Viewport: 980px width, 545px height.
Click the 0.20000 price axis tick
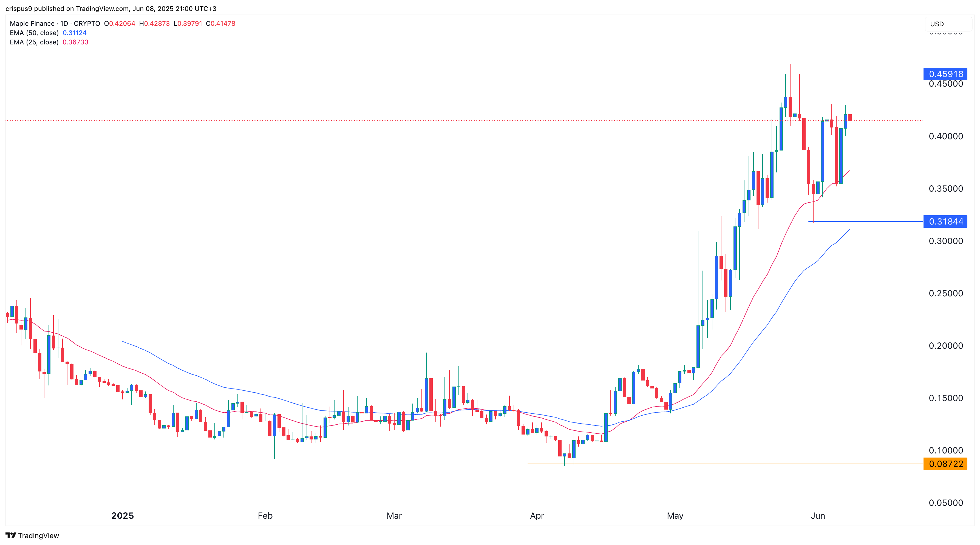946,346
